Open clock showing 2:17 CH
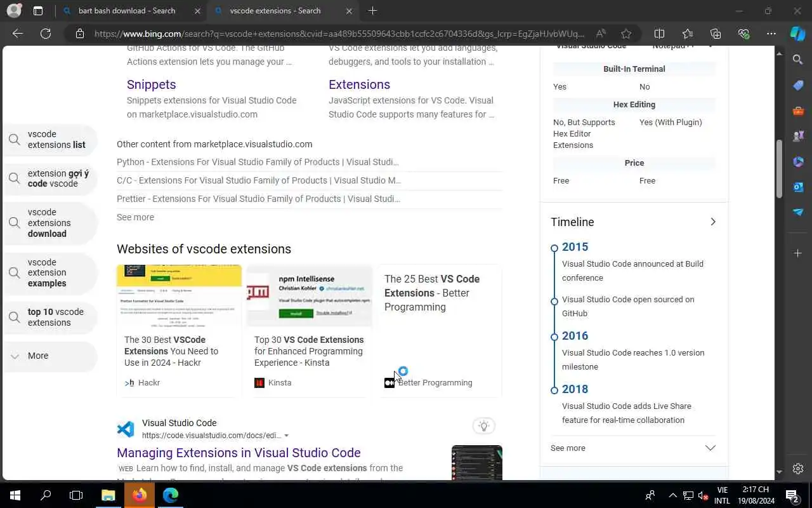This screenshot has width=812, height=508. coord(756,495)
